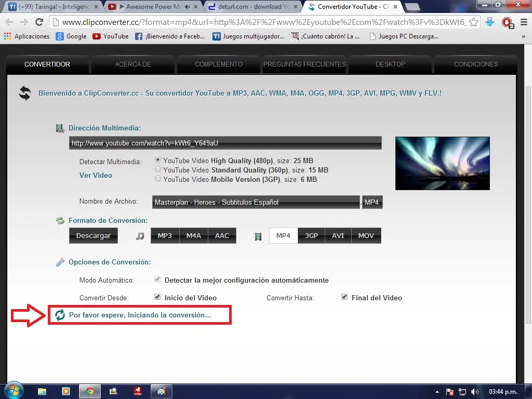
Task: Open the Google bookmark
Action: tap(71, 36)
